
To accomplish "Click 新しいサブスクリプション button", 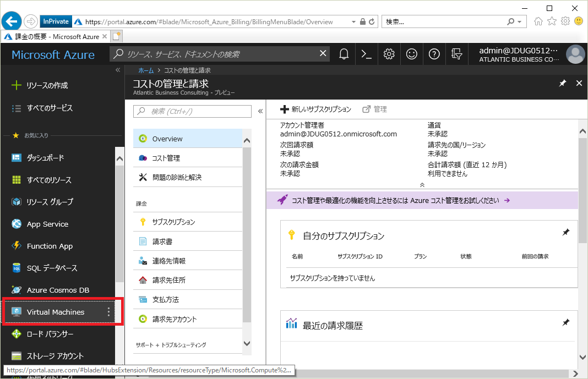I will click(316, 109).
